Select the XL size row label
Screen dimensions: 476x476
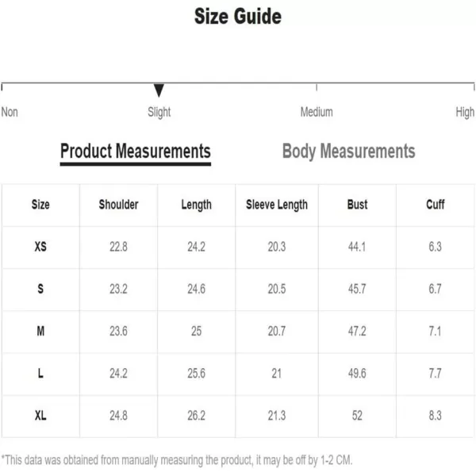(x=40, y=415)
